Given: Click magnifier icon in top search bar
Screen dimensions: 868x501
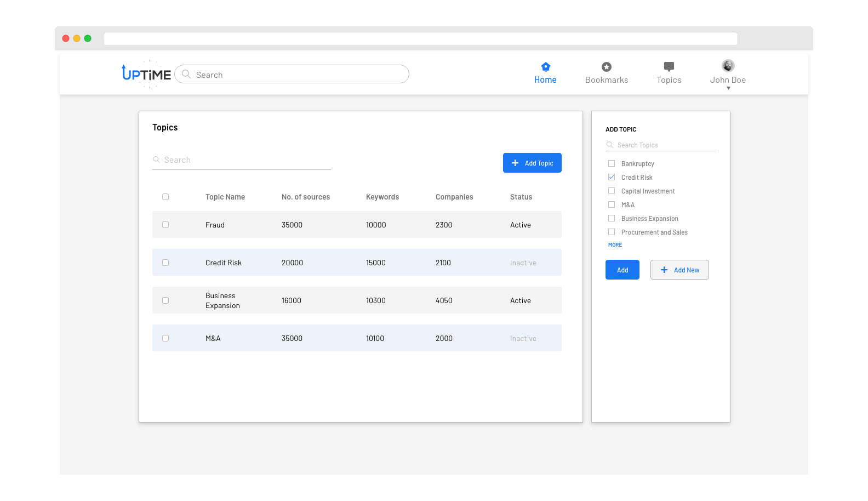Looking at the screenshot, I should pos(186,75).
